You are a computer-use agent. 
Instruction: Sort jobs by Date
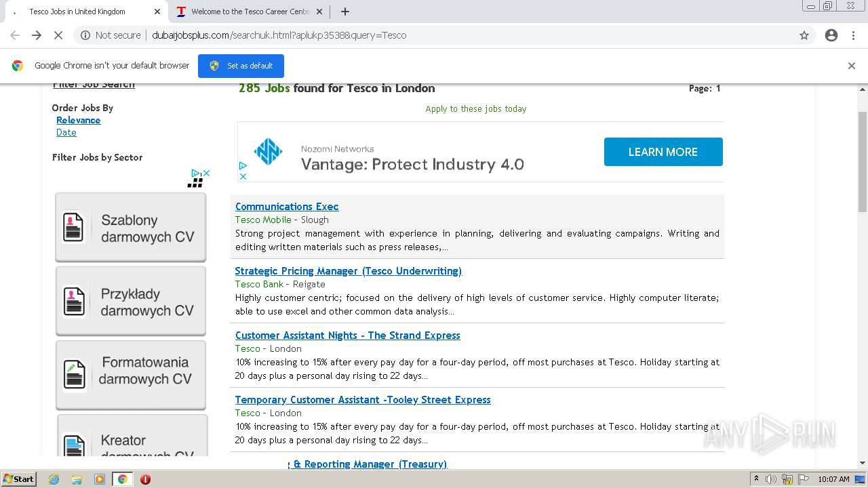tap(66, 133)
